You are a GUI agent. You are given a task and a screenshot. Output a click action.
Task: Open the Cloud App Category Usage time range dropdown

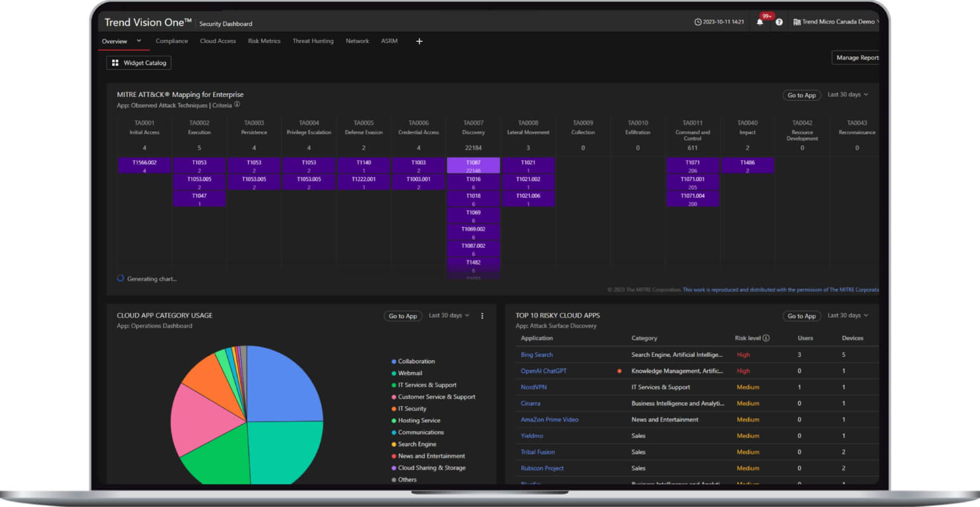(449, 315)
